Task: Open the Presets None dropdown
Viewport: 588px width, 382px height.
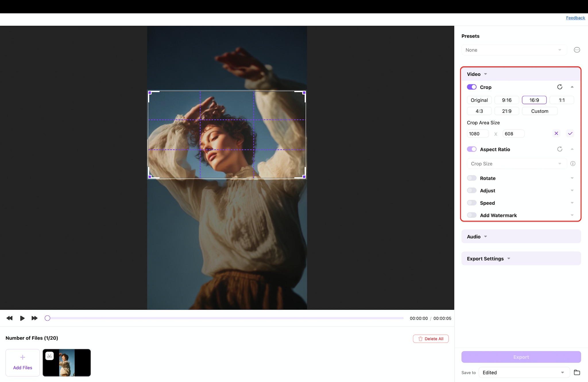Action: coord(514,50)
